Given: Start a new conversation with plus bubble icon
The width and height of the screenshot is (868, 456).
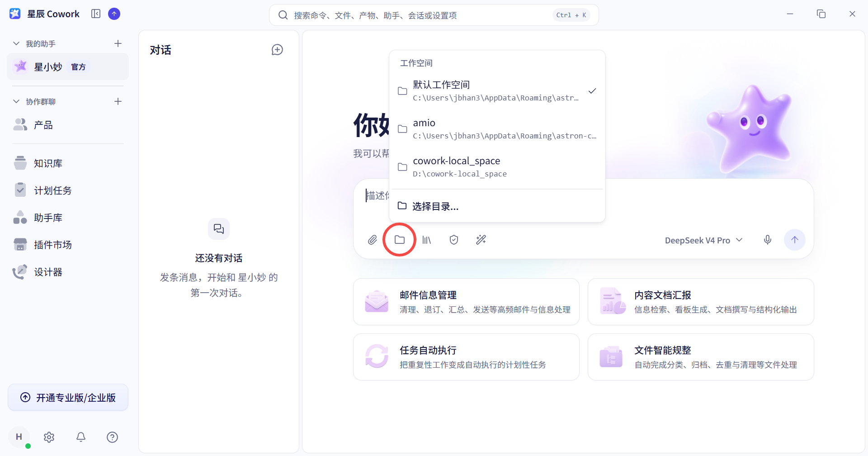Looking at the screenshot, I should [x=277, y=50].
